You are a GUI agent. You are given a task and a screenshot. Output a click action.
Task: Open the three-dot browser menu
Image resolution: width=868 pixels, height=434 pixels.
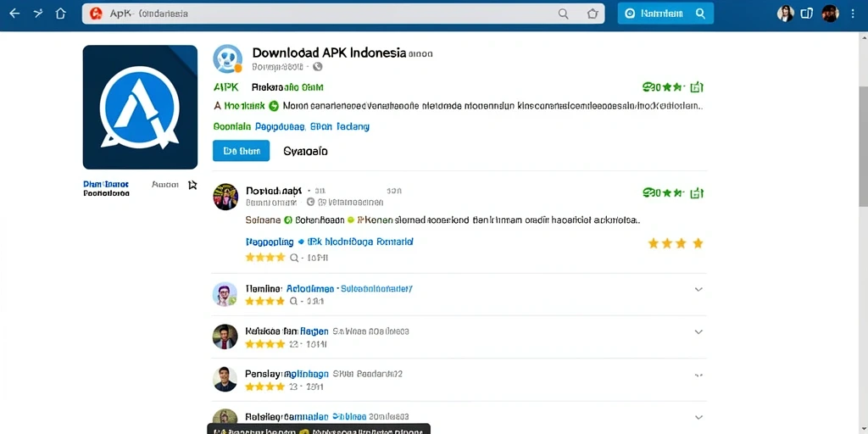pos(853,14)
